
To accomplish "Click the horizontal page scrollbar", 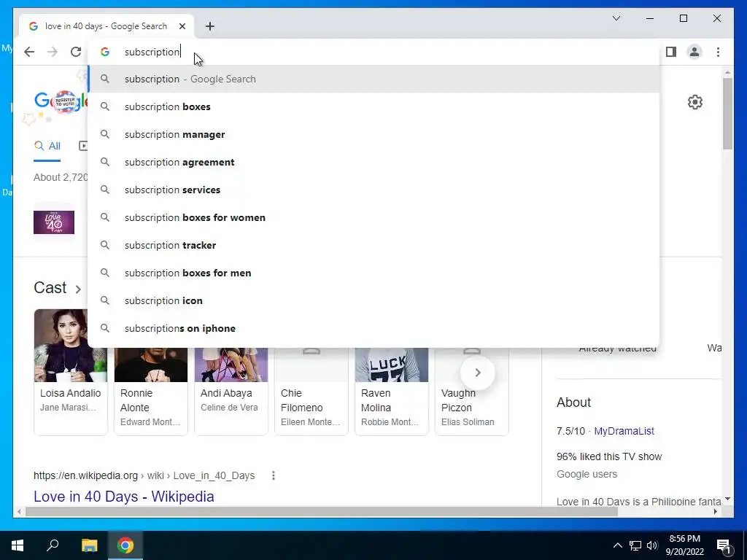I will [x=322, y=511].
